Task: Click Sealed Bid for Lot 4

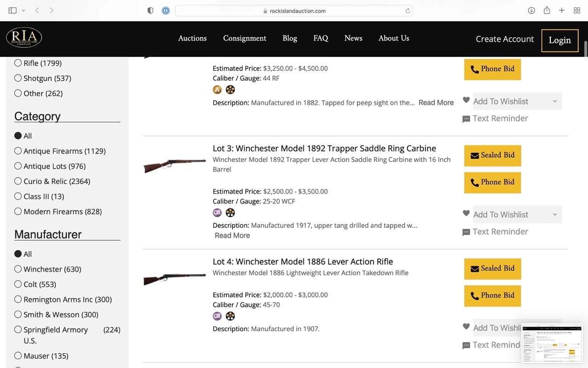Action: click(492, 269)
